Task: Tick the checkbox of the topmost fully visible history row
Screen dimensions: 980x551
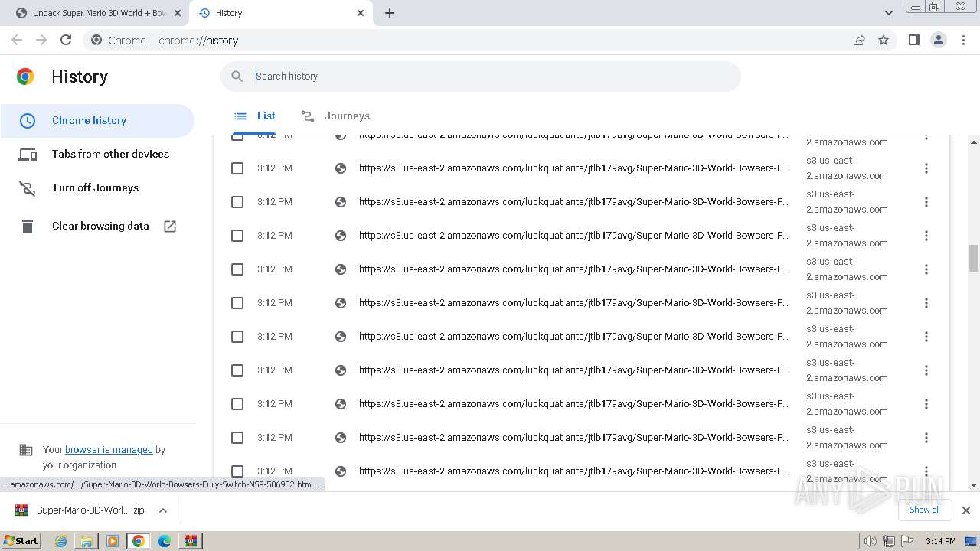Action: click(237, 168)
